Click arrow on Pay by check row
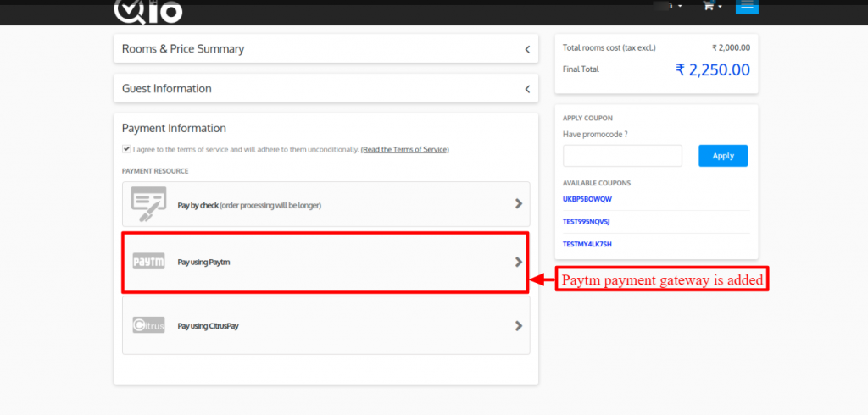Screen dimensions: 868x415 point(519,203)
